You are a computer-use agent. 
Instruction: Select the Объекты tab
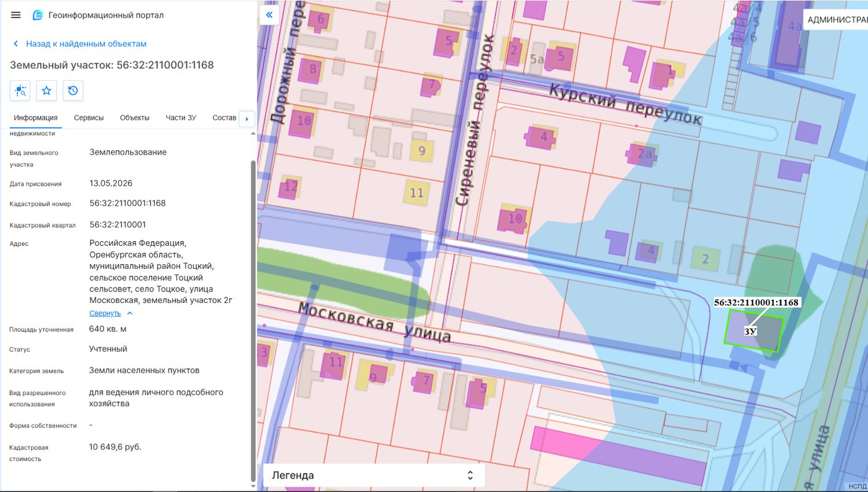point(135,117)
